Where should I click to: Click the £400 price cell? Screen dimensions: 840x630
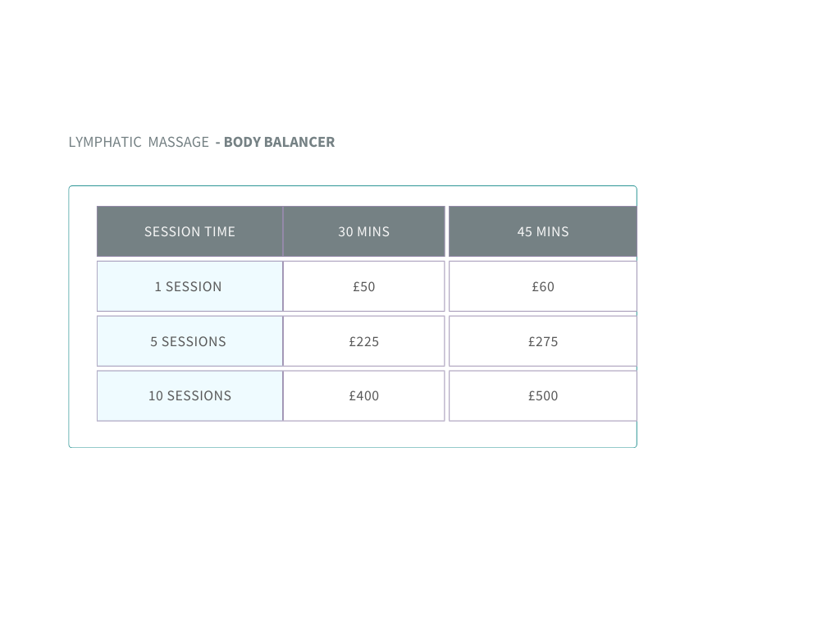[x=363, y=395]
